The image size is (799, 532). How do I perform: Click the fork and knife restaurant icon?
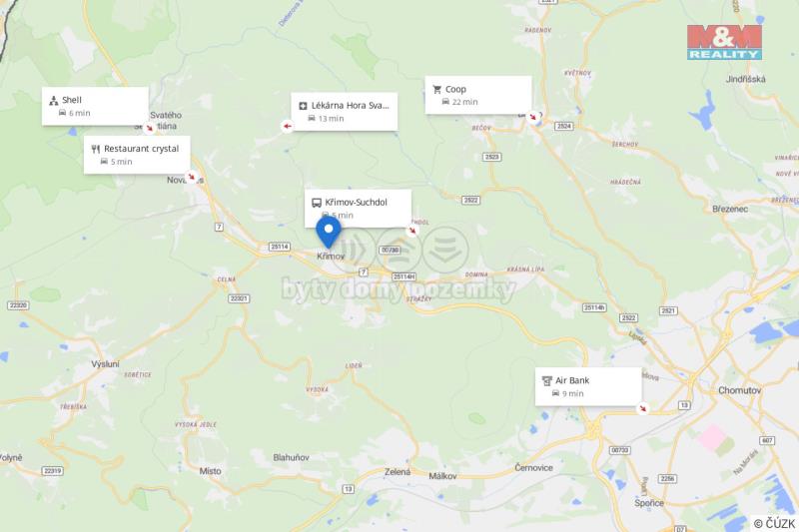[x=95, y=149]
